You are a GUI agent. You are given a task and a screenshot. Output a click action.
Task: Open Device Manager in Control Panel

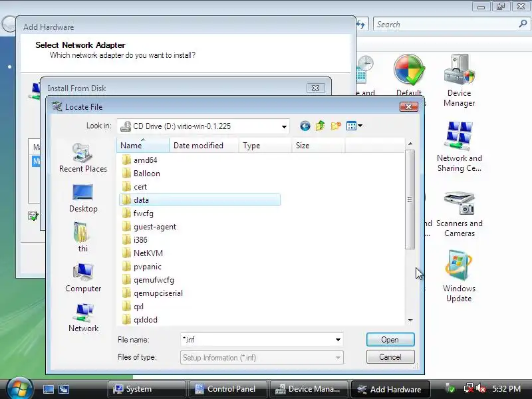459,80
